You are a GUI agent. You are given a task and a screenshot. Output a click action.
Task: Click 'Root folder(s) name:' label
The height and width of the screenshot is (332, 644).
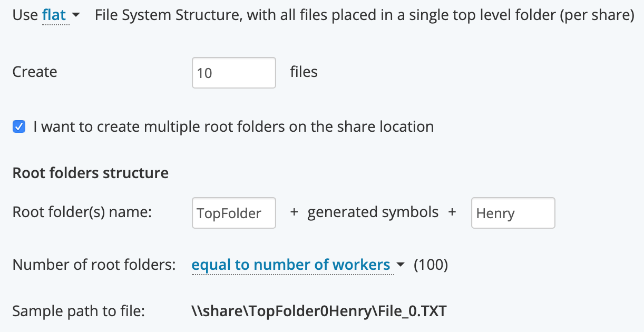point(82,212)
